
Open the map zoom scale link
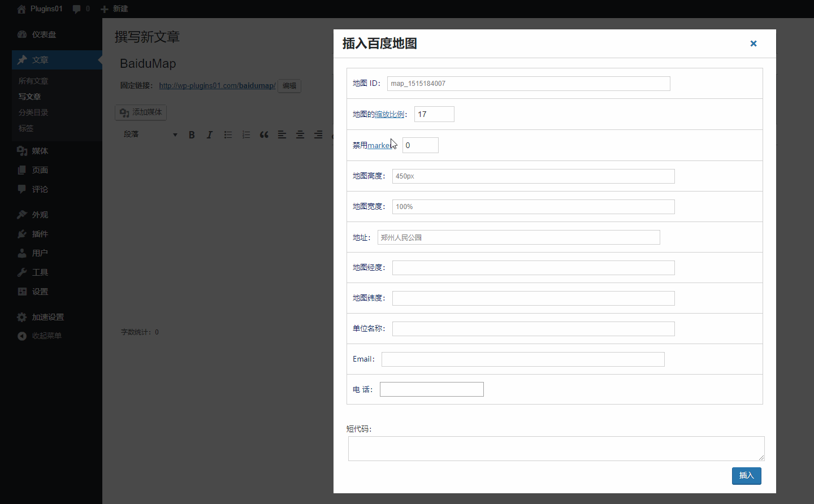[389, 114]
